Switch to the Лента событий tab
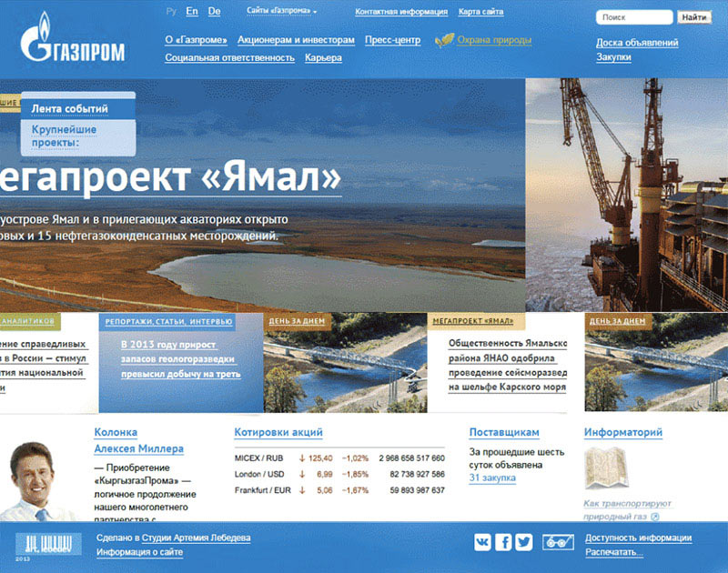 tap(70, 109)
